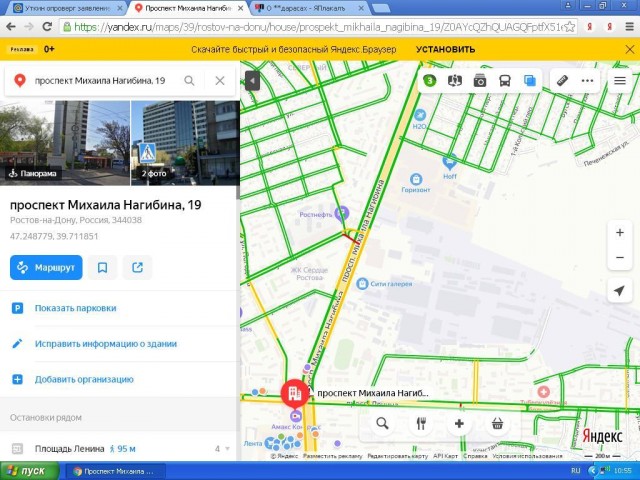Toggle the traffic layer button
Screen dimensions: 640x480
[429, 81]
